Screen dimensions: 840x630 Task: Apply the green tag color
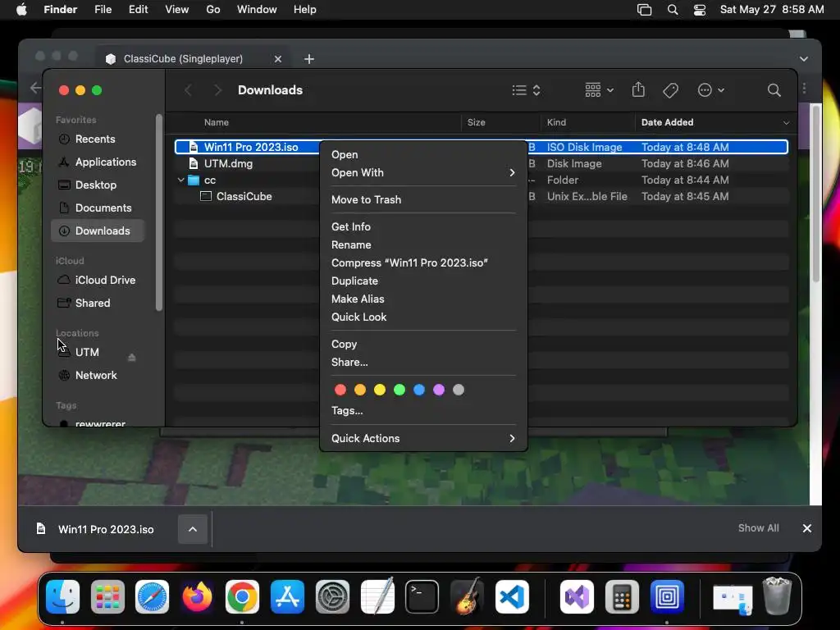pos(399,390)
